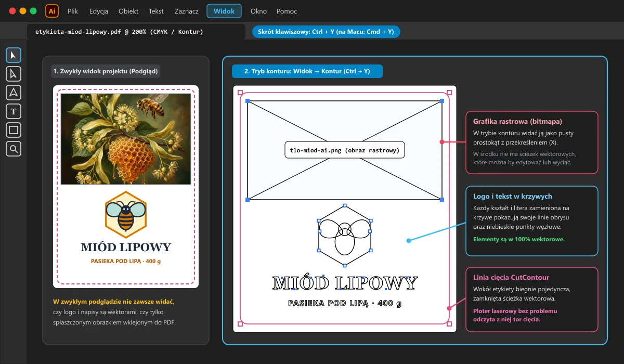
Task: Select the Selection tool (black arrow)
Action: (14, 55)
